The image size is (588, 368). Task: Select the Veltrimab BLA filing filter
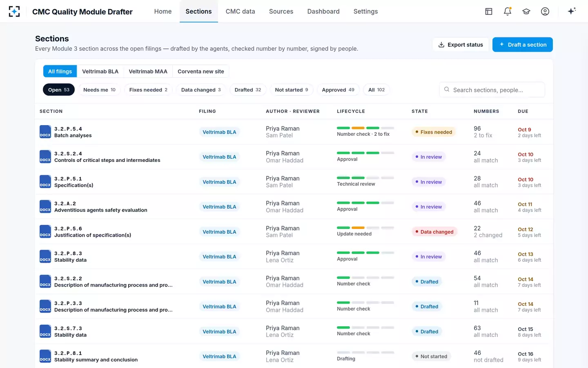click(100, 72)
